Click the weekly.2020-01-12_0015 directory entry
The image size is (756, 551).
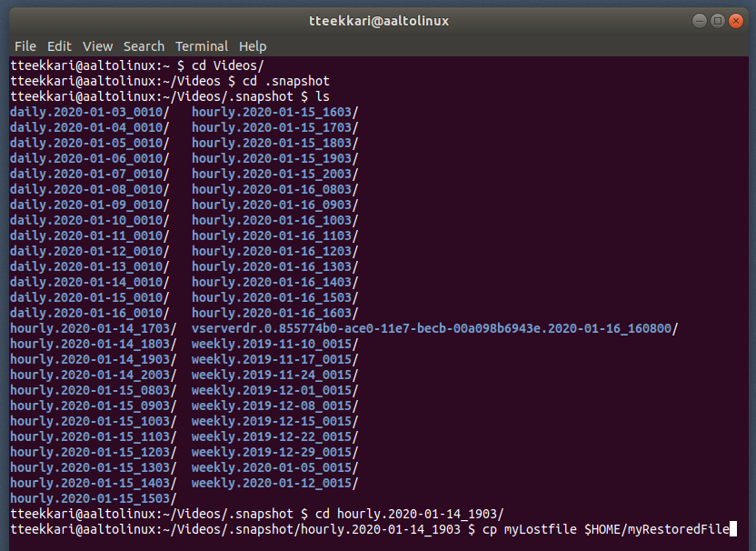[274, 483]
